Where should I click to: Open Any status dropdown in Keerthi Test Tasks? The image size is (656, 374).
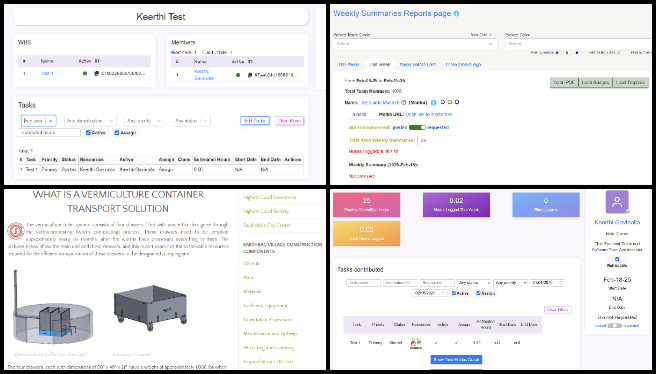pyautogui.click(x=191, y=120)
